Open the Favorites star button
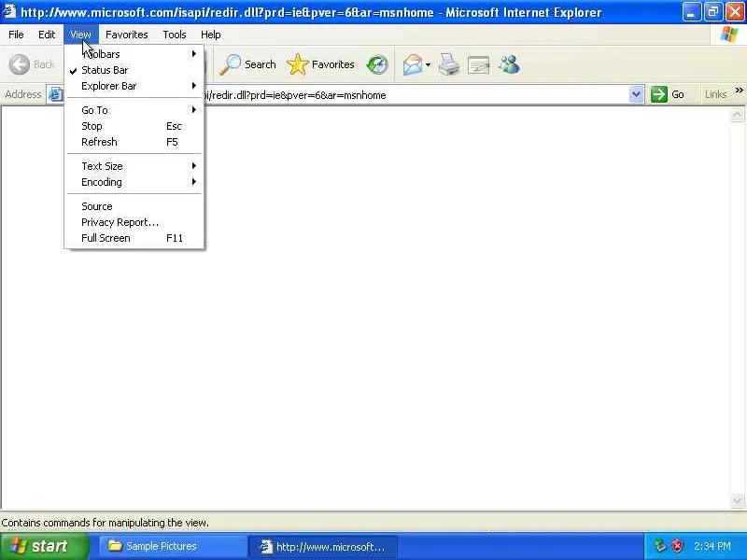 click(x=320, y=64)
